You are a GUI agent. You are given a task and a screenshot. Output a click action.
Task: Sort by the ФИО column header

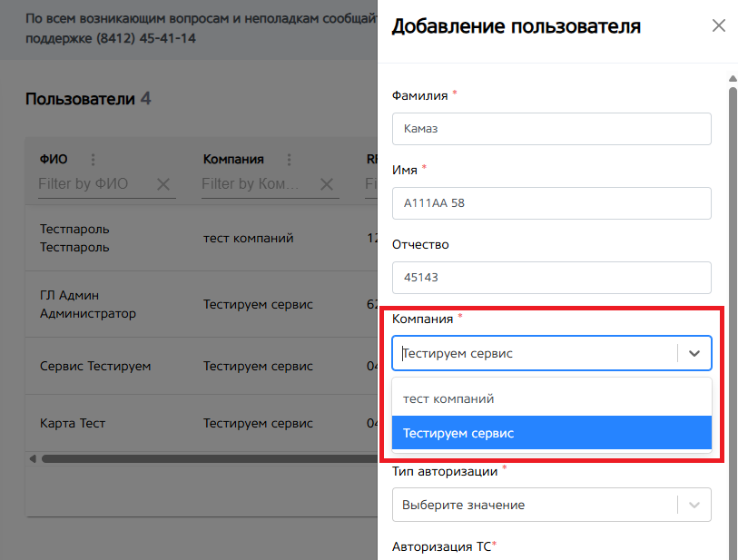[54, 159]
